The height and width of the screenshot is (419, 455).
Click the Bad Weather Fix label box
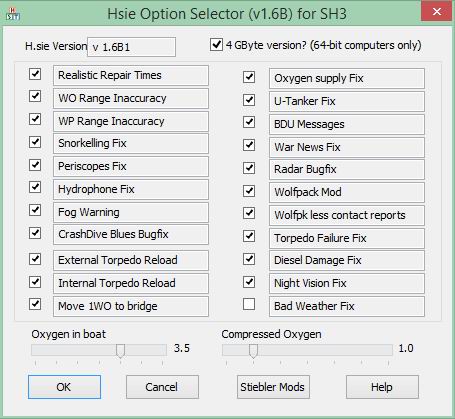pyautogui.click(x=347, y=306)
